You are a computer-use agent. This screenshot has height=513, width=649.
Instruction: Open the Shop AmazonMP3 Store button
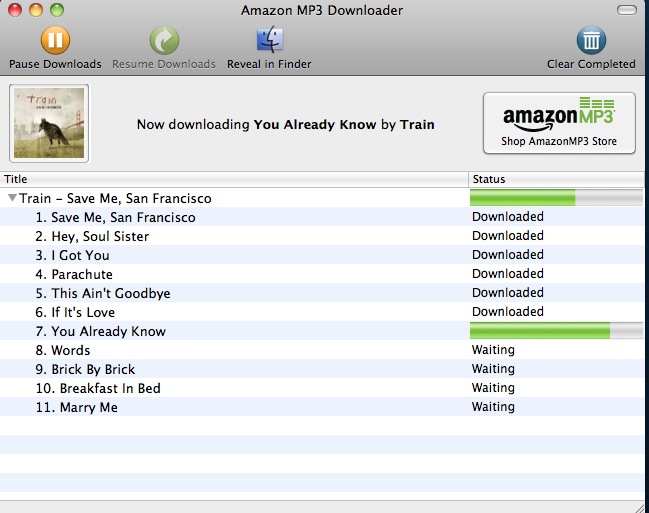pos(559,123)
